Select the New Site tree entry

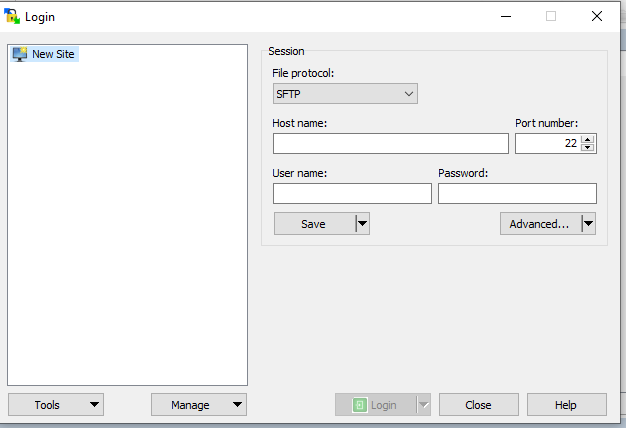pyautogui.click(x=45, y=54)
